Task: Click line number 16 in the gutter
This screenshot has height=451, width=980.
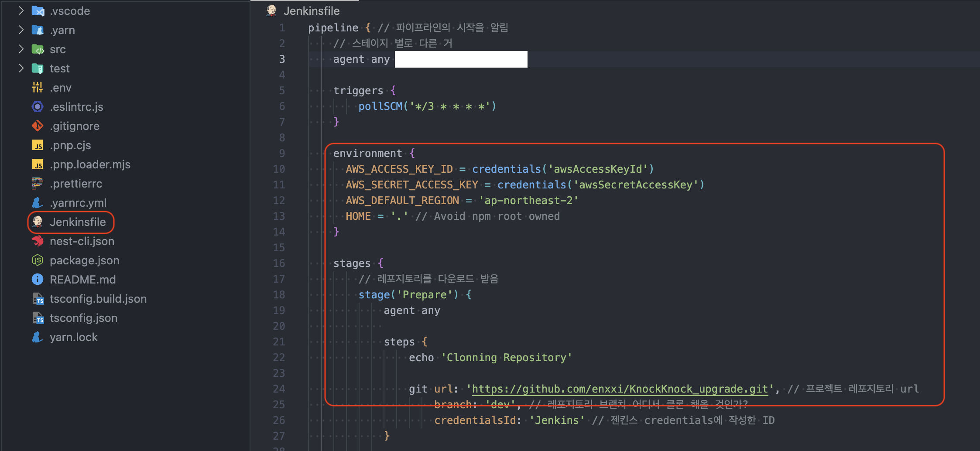Action: point(279,263)
